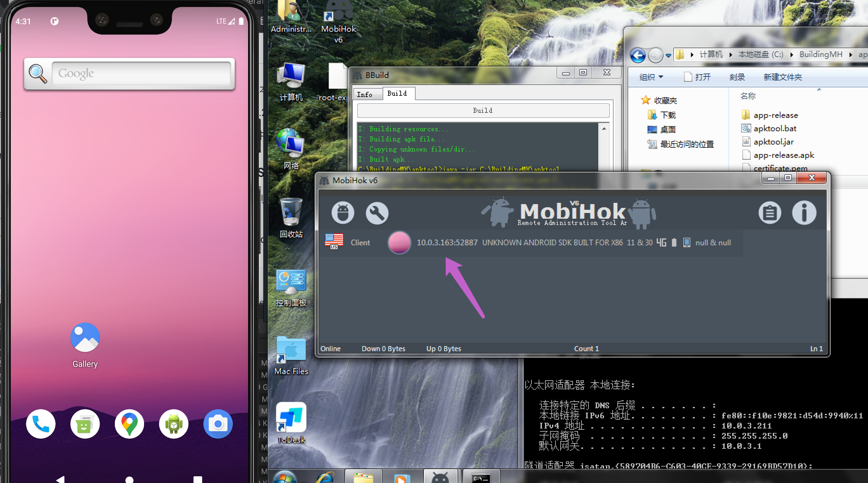Open the media player taskbar icon

pos(402,478)
